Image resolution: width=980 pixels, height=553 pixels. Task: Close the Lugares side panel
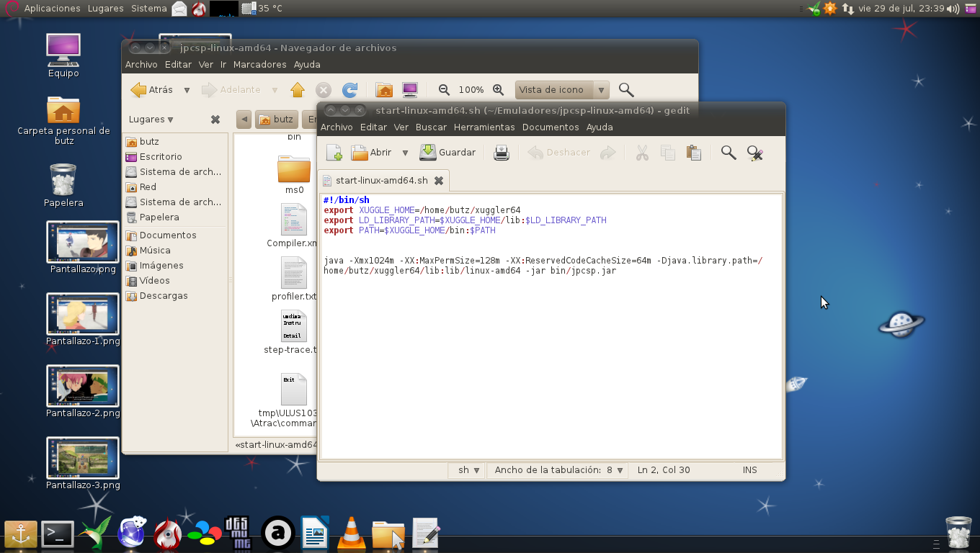(x=215, y=120)
